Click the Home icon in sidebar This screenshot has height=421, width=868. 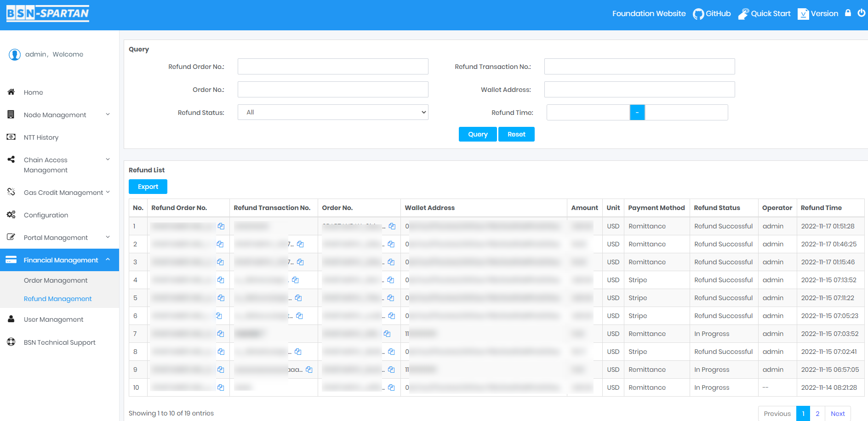11,92
